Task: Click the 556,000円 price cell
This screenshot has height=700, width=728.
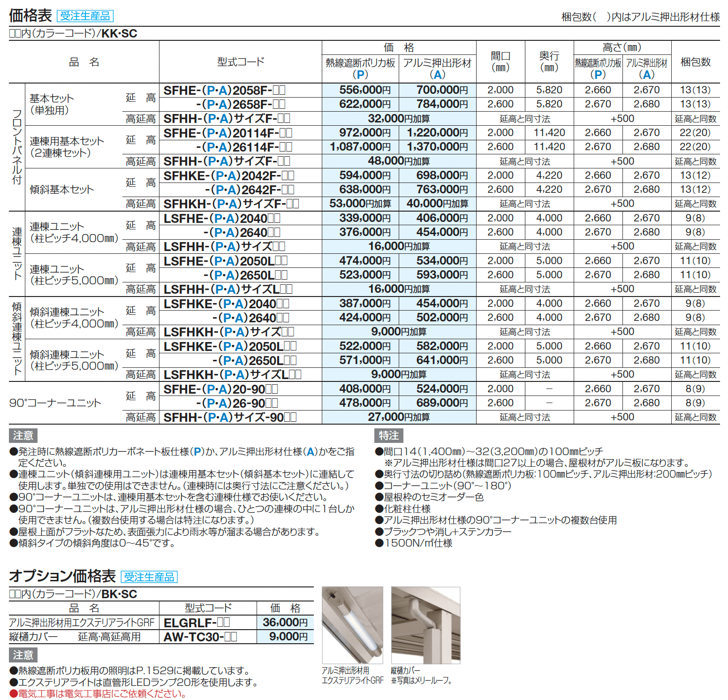Action: point(364,90)
